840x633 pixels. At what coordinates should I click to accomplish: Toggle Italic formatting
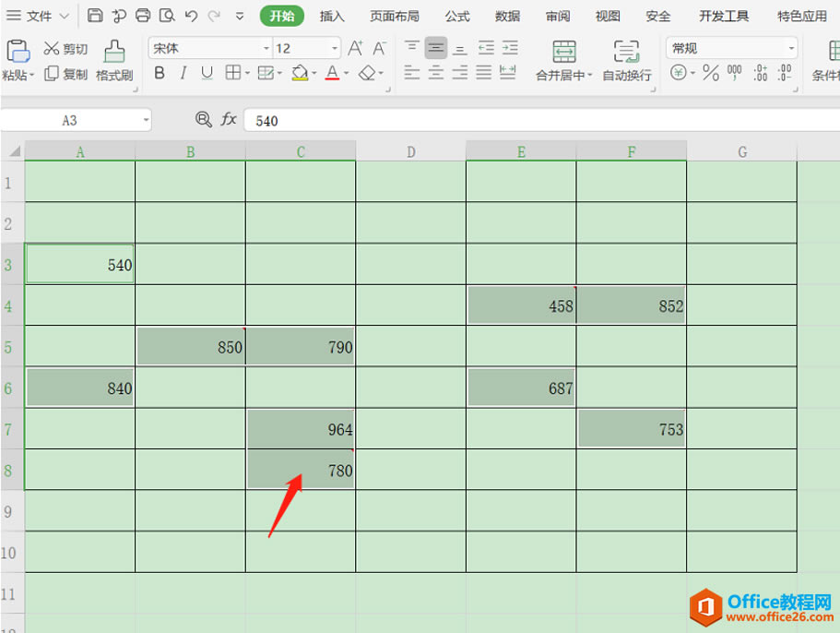(x=183, y=72)
